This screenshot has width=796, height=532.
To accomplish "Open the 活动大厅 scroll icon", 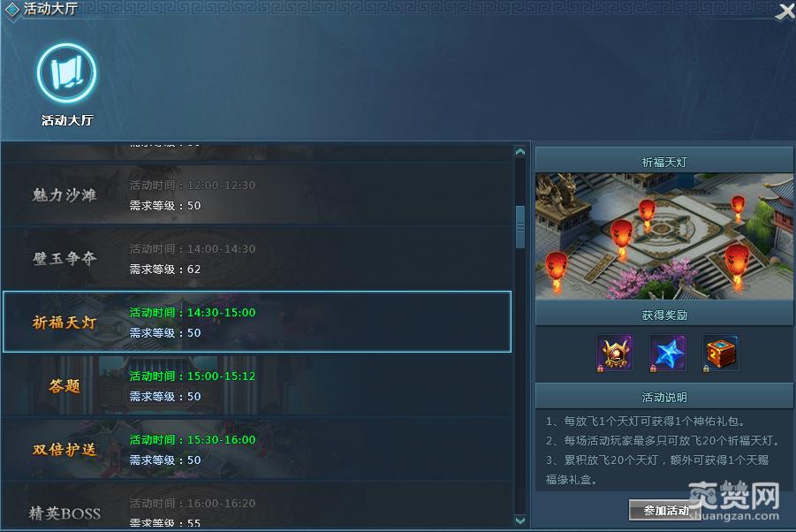I will point(66,73).
